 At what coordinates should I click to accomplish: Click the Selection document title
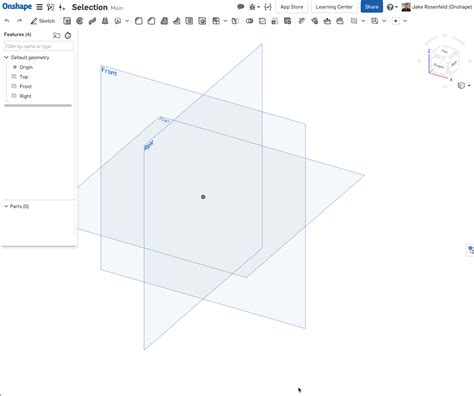coord(90,7)
